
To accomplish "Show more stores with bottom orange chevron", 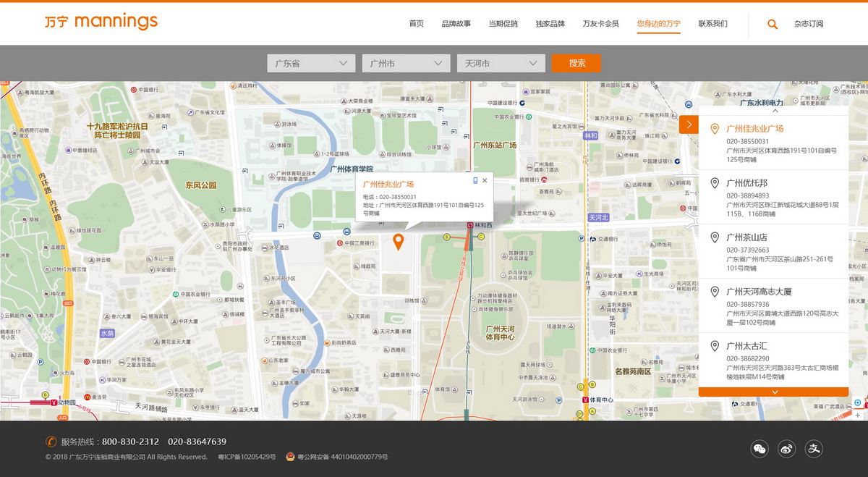I will (x=773, y=392).
